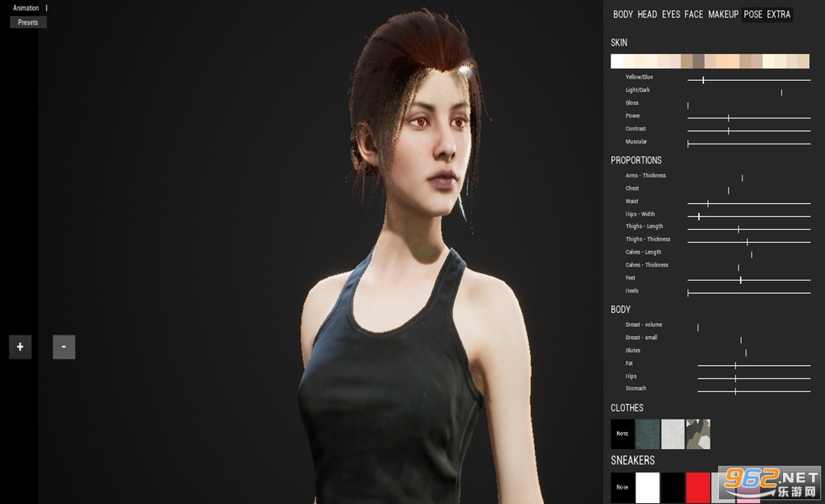Choose the gray-brown darkest skin swatch
This screenshot has height=504, width=825.
tap(698, 61)
